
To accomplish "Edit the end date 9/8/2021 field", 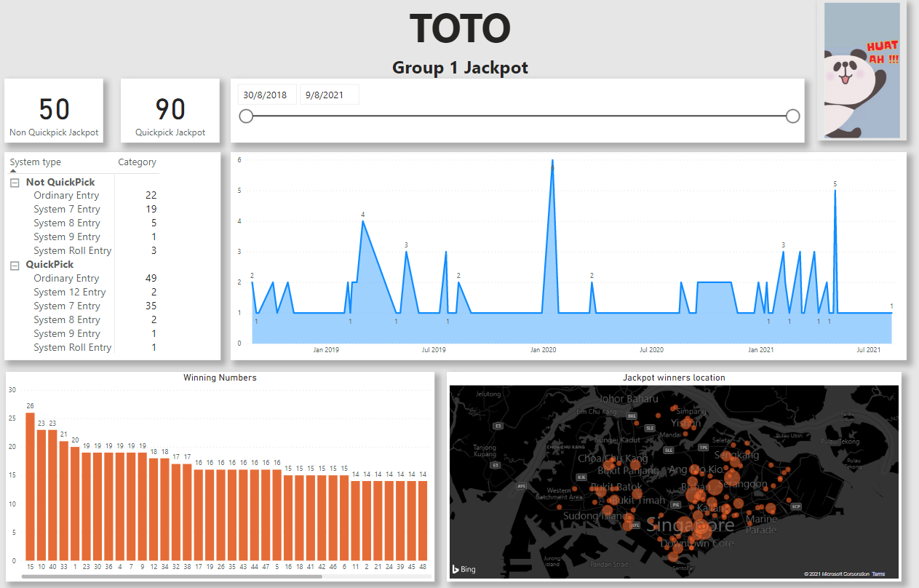I will click(329, 95).
